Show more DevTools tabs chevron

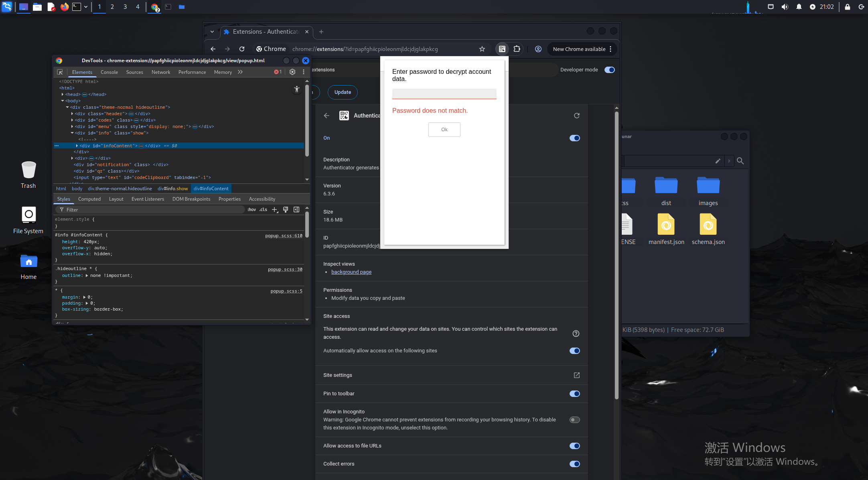click(x=240, y=72)
